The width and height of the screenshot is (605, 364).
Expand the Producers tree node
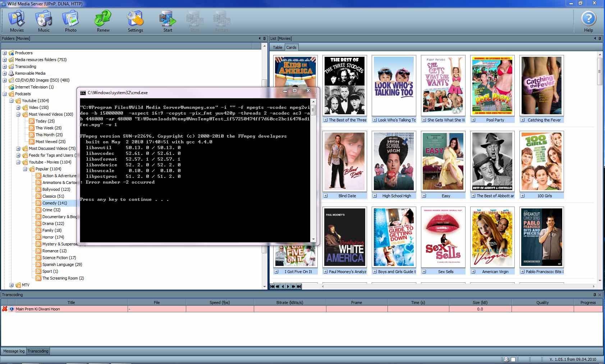tap(4, 53)
